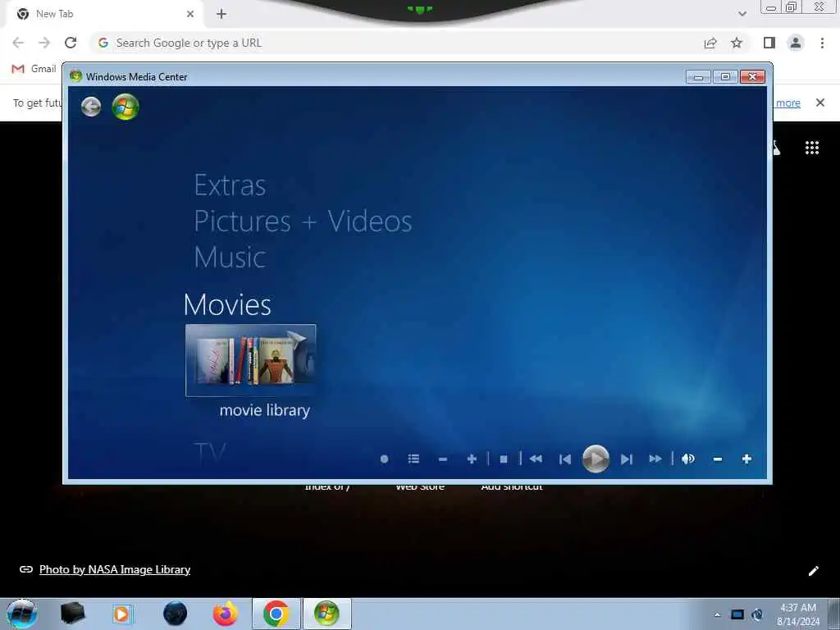The width and height of the screenshot is (840, 630).
Task: Open the guide list icon in transport bar
Action: [x=413, y=459]
